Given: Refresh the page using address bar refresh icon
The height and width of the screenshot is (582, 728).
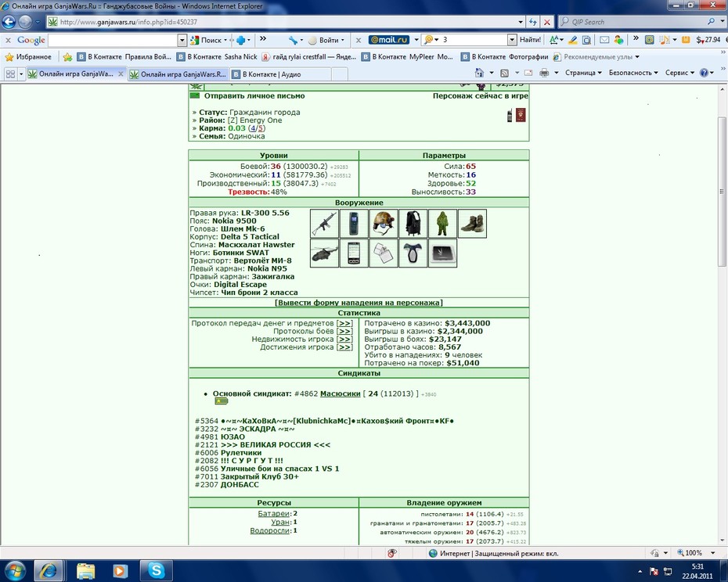Looking at the screenshot, I should 533,22.
